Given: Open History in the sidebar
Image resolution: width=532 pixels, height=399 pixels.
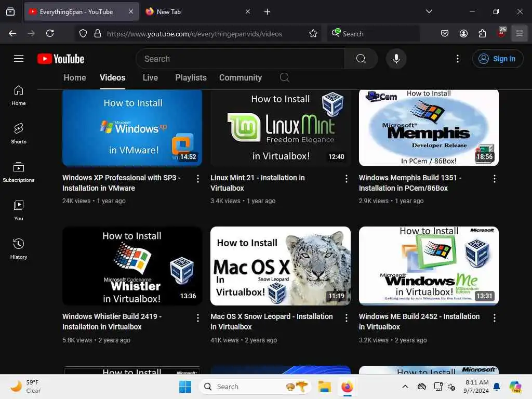Looking at the screenshot, I should 19,249.
